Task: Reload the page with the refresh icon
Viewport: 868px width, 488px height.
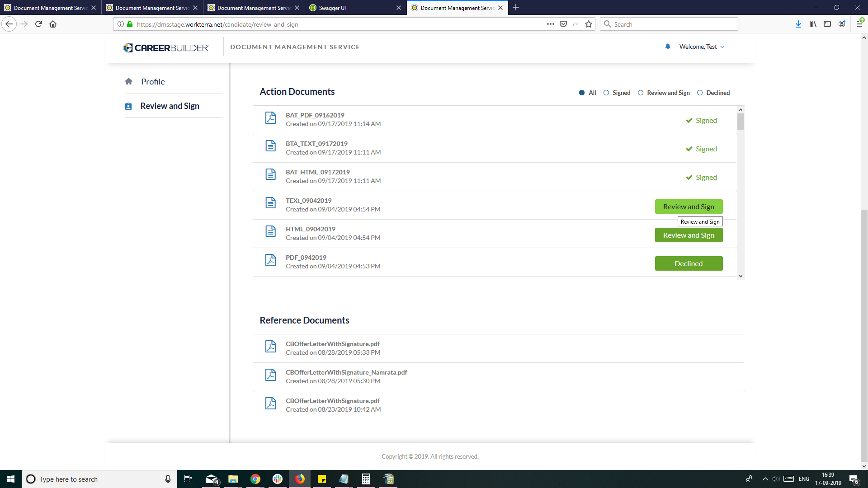Action: click(38, 24)
